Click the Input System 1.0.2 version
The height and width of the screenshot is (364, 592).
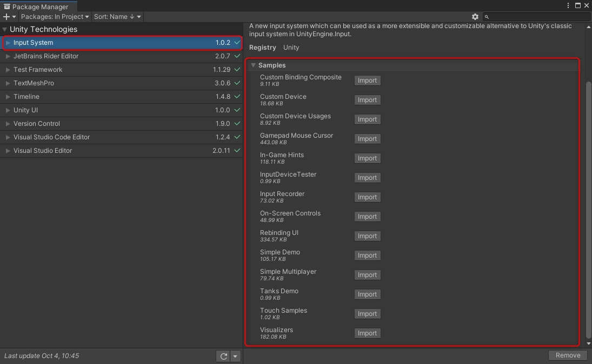coord(223,43)
